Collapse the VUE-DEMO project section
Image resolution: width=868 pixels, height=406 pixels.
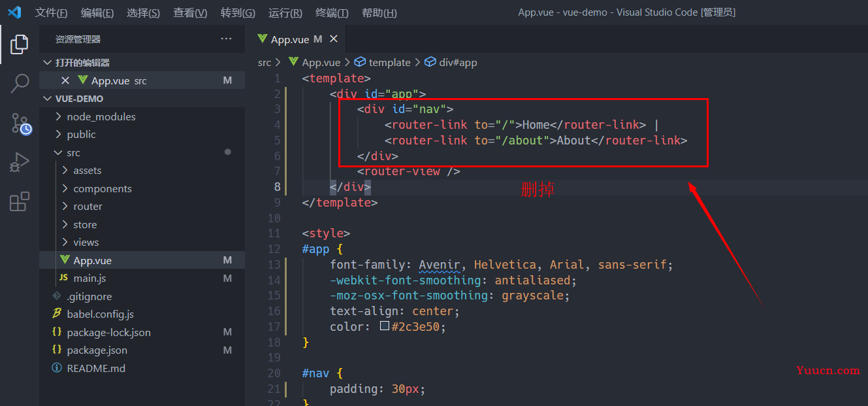click(142, 98)
